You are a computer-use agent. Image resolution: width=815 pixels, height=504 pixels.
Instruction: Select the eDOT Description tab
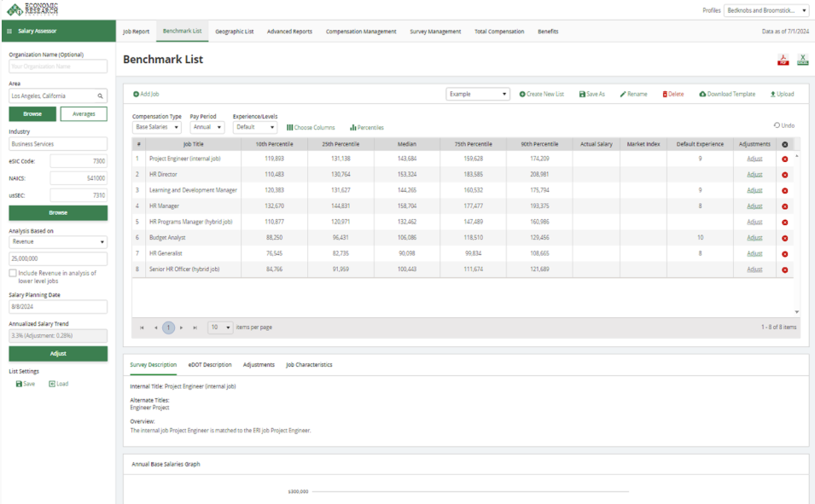point(210,365)
